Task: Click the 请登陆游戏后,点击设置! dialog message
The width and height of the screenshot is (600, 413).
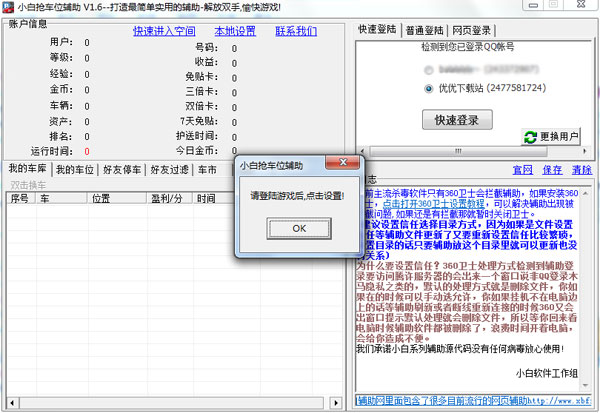Action: [x=297, y=196]
